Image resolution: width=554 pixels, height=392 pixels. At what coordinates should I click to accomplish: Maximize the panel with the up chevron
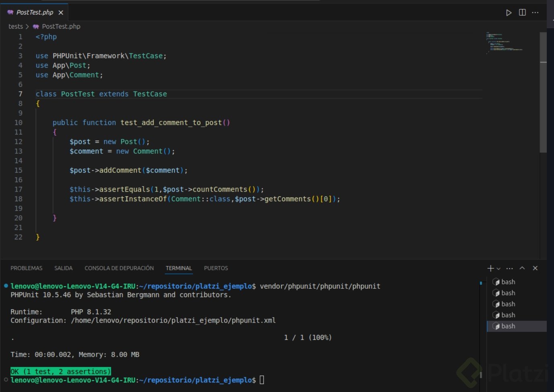click(522, 268)
